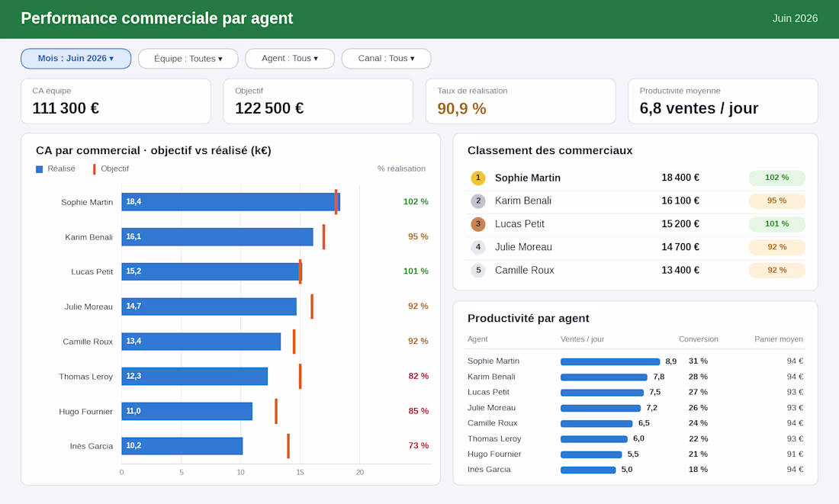The height and width of the screenshot is (504, 839).
Task: Click the Objectif value 122 500 €
Action: point(269,108)
